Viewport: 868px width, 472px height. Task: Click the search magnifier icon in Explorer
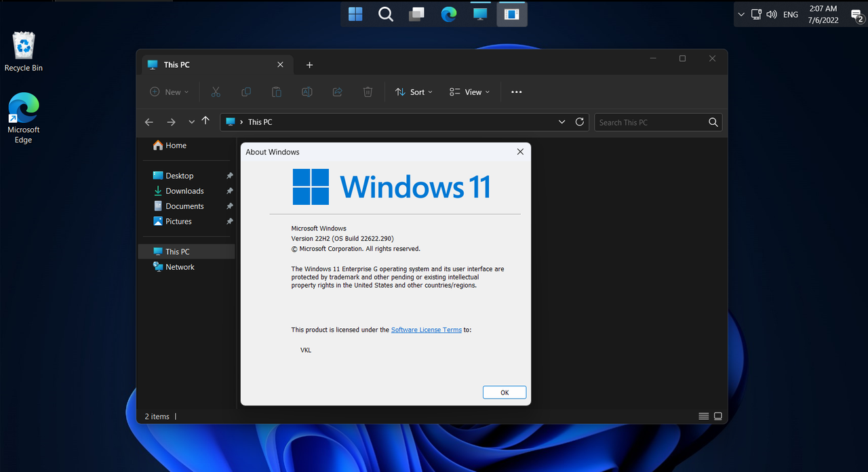(x=713, y=122)
